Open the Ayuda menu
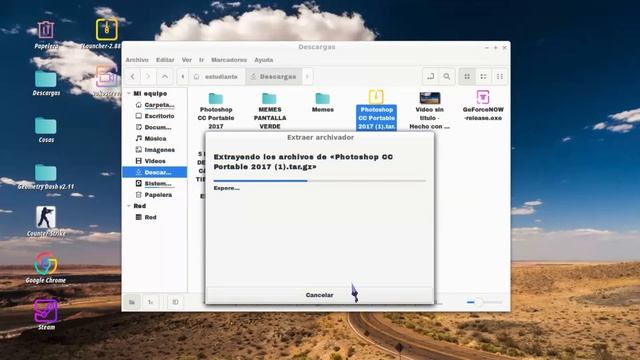 point(264,60)
